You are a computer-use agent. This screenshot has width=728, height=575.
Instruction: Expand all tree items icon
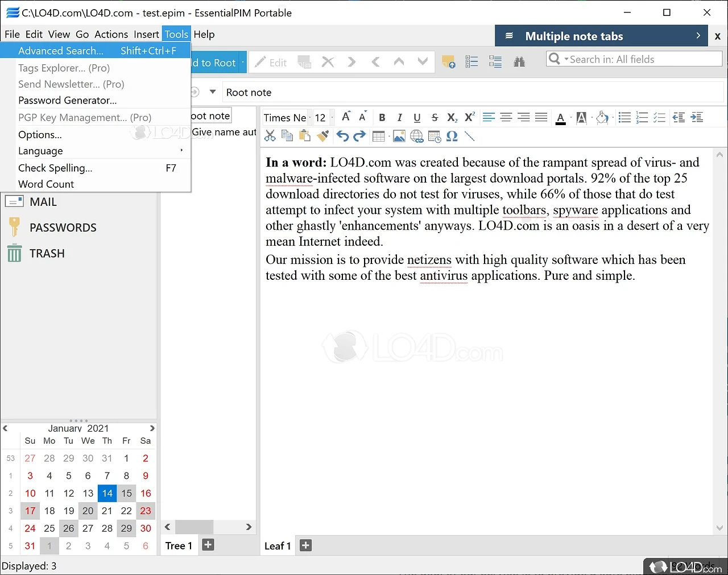471,61
